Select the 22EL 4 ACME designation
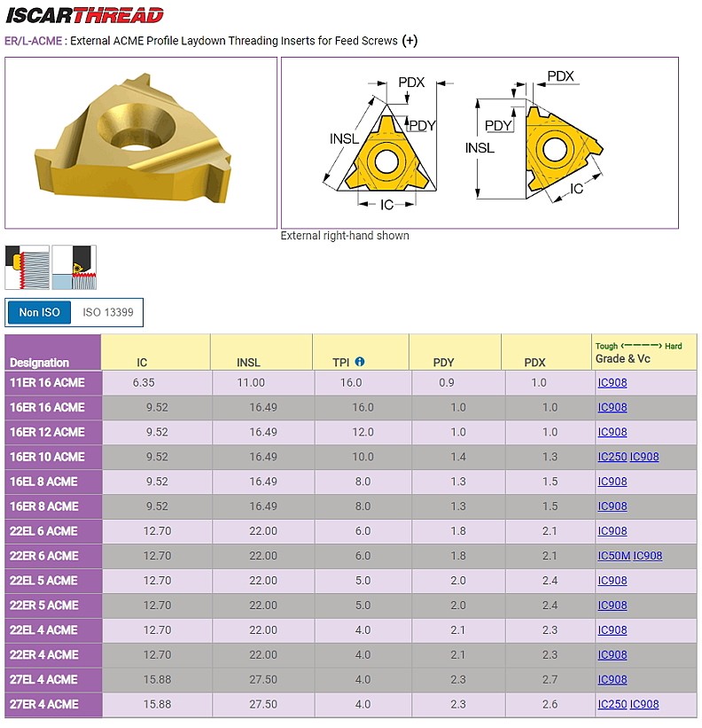Image resolution: width=702 pixels, height=728 pixels. (x=43, y=630)
